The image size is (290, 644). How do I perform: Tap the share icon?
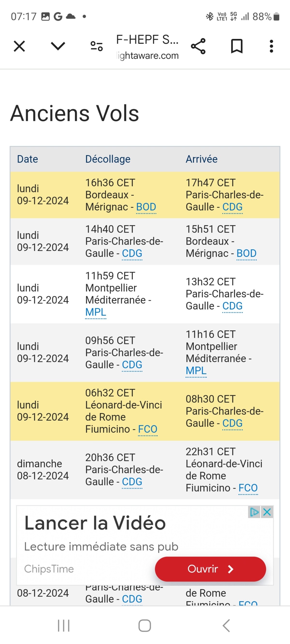(x=198, y=46)
